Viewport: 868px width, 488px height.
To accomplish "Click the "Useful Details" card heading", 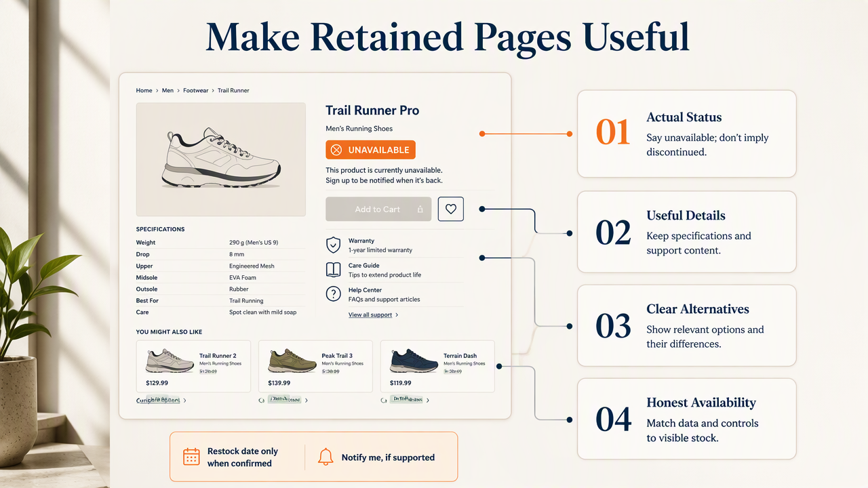I will point(686,216).
